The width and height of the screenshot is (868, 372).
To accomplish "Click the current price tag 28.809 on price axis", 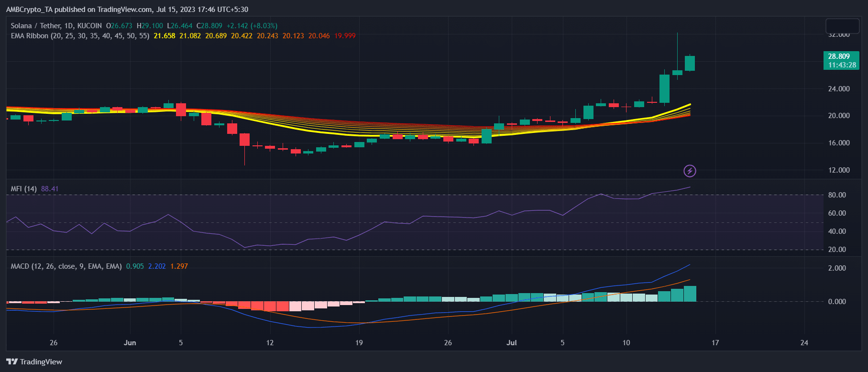I will tap(839, 56).
